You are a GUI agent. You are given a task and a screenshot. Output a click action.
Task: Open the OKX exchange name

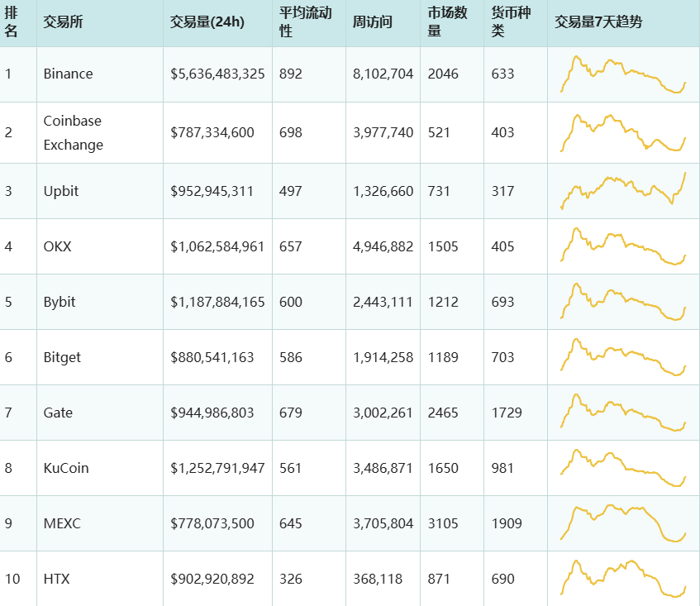click(57, 246)
